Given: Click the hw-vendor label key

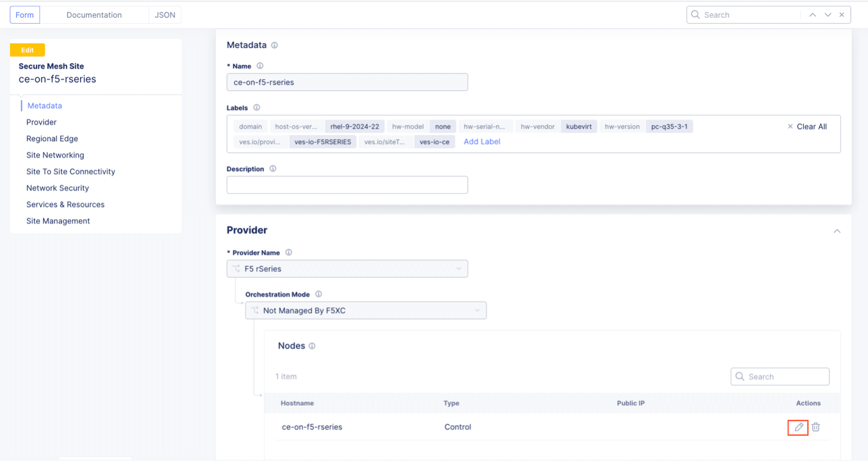Looking at the screenshot, I should 538,127.
